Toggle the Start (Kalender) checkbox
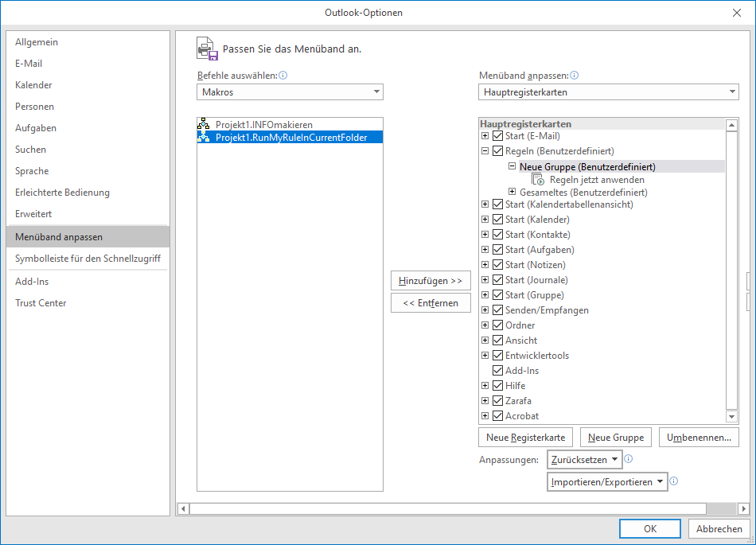The width and height of the screenshot is (756, 545). click(497, 220)
